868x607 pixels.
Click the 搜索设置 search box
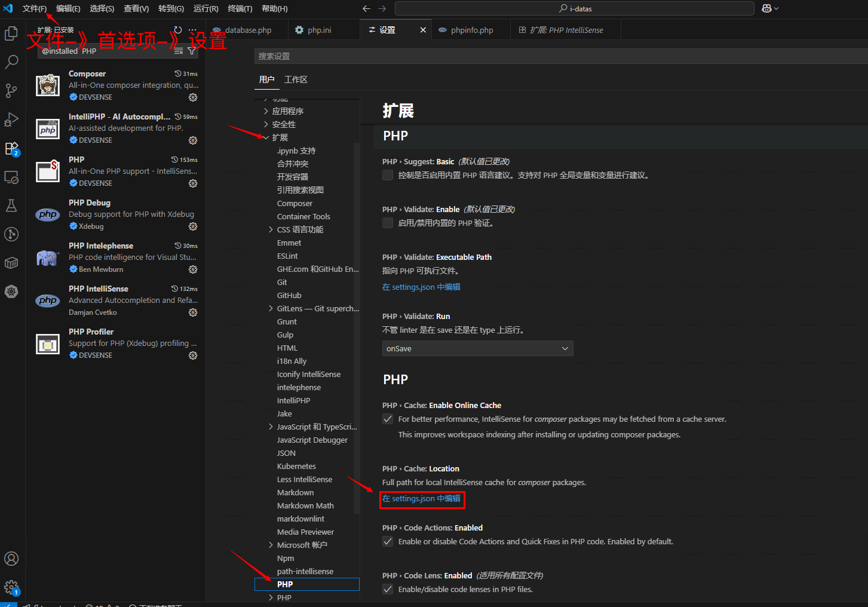tap(561, 56)
